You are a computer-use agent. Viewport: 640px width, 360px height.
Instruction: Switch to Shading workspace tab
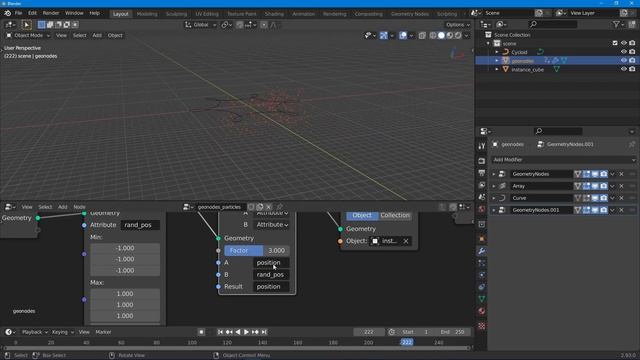click(274, 14)
